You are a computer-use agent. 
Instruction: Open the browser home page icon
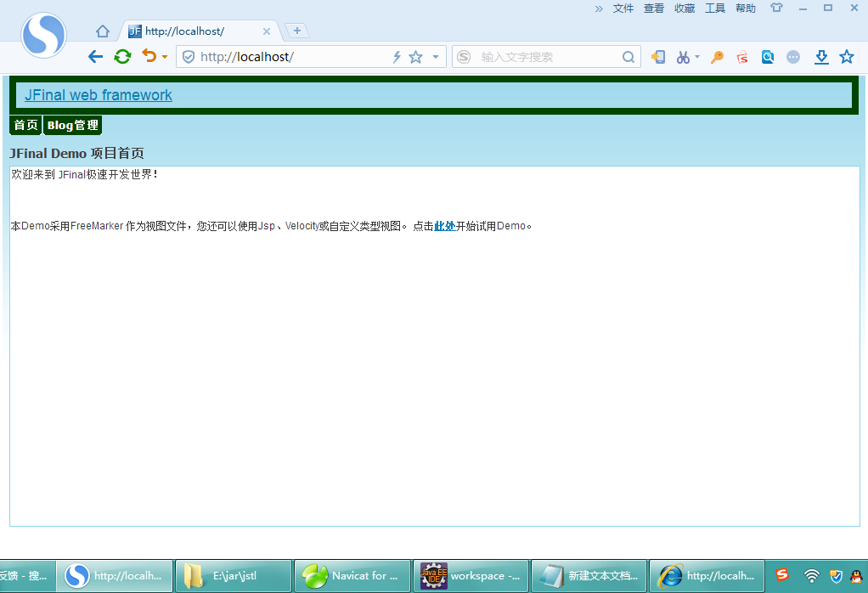tap(103, 31)
